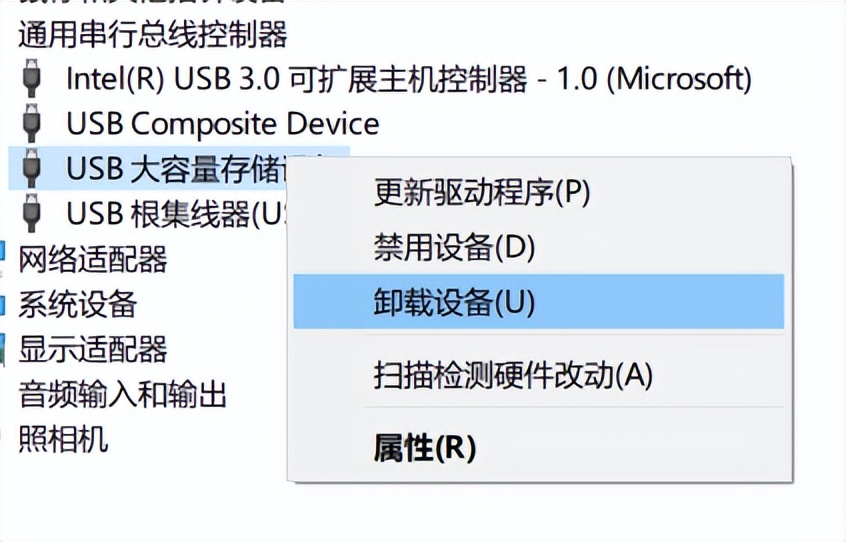This screenshot has height=542, width=846.
Task: Select Intel(R) USB 3.0 可扩展主机控制器 entry
Action: pyautogui.click(x=408, y=79)
